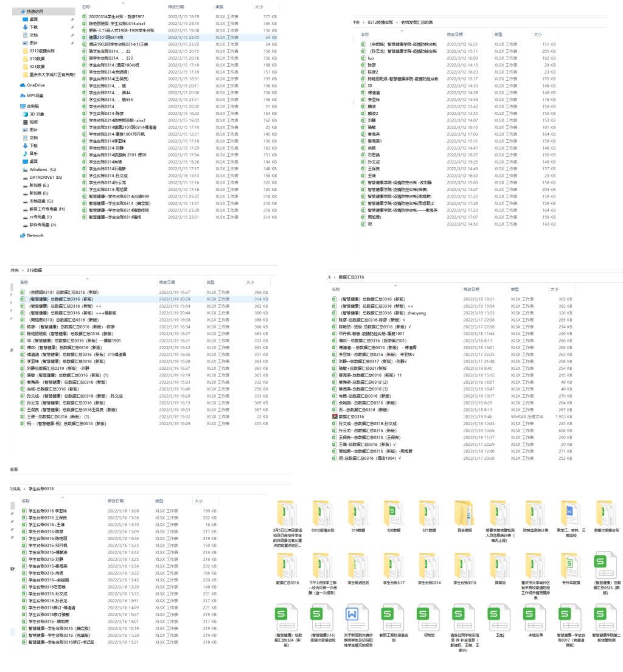Open the DATADRIVE1 (D:) drive
The image size is (623, 672).
point(46,176)
